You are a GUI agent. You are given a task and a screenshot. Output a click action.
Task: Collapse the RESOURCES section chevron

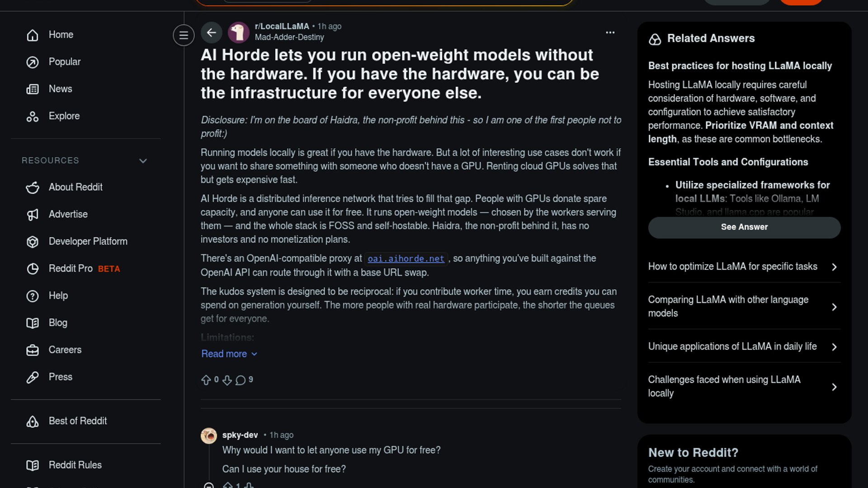tap(143, 161)
